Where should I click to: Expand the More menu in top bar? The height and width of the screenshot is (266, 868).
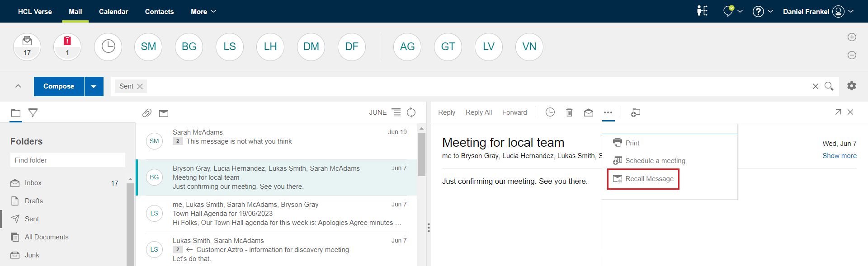click(x=203, y=11)
